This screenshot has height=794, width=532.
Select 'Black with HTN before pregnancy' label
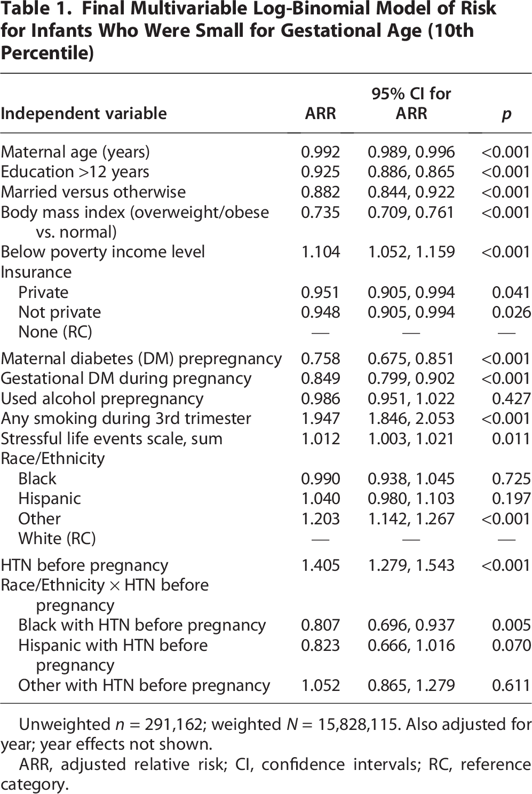click(x=142, y=625)
